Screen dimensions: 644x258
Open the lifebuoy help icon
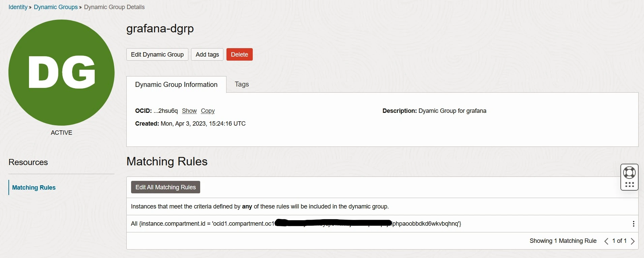click(x=629, y=173)
